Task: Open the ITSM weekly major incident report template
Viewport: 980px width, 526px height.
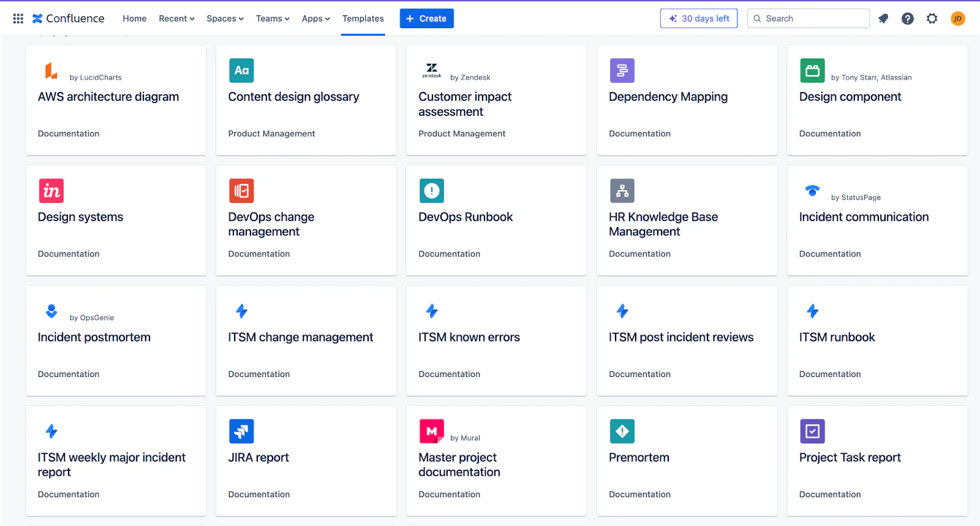Action: click(116, 460)
